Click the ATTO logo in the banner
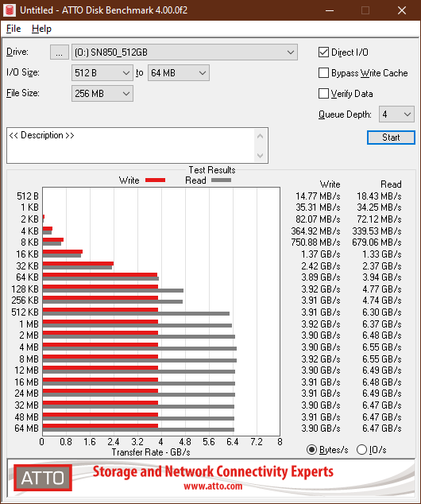 point(43,478)
